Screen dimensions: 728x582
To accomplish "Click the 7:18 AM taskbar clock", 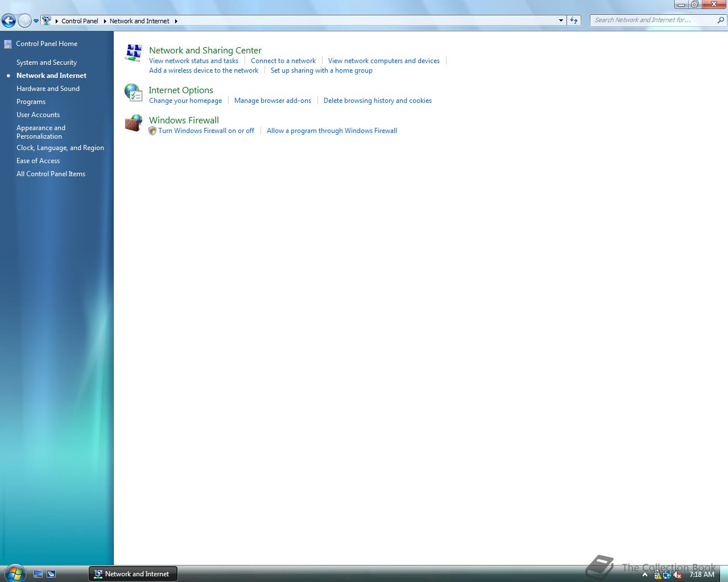I will pos(702,575).
